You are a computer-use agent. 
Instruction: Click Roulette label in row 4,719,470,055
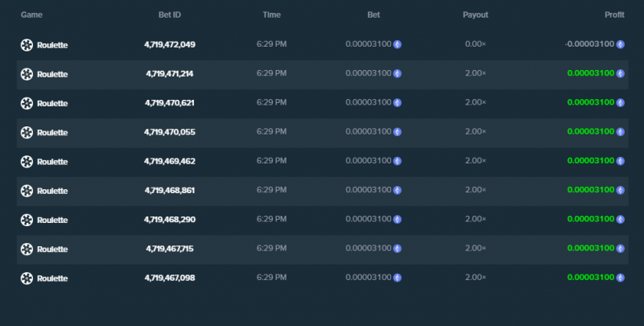pos(52,133)
